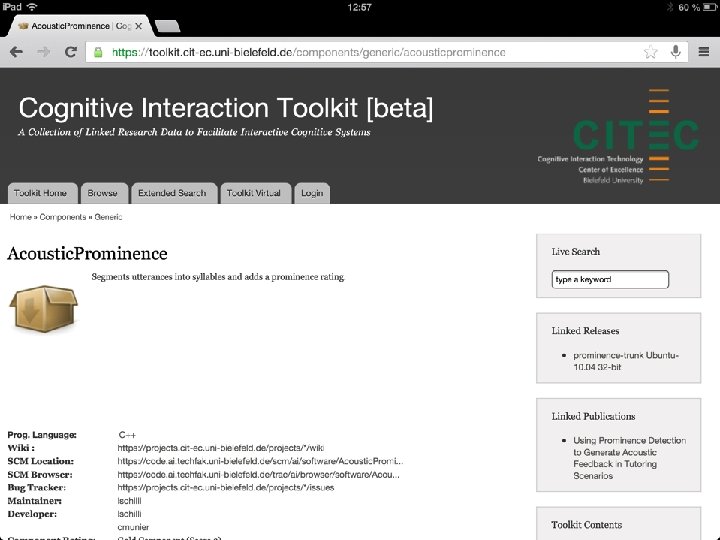
Task: Click the Toolkit Contents heading
Action: pyautogui.click(x=586, y=524)
